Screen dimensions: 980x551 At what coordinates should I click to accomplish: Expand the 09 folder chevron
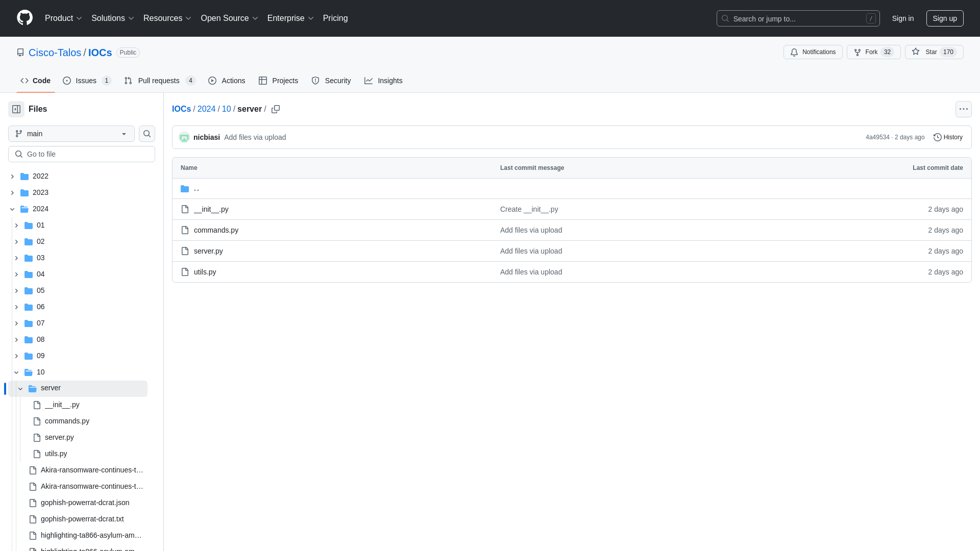click(x=16, y=356)
